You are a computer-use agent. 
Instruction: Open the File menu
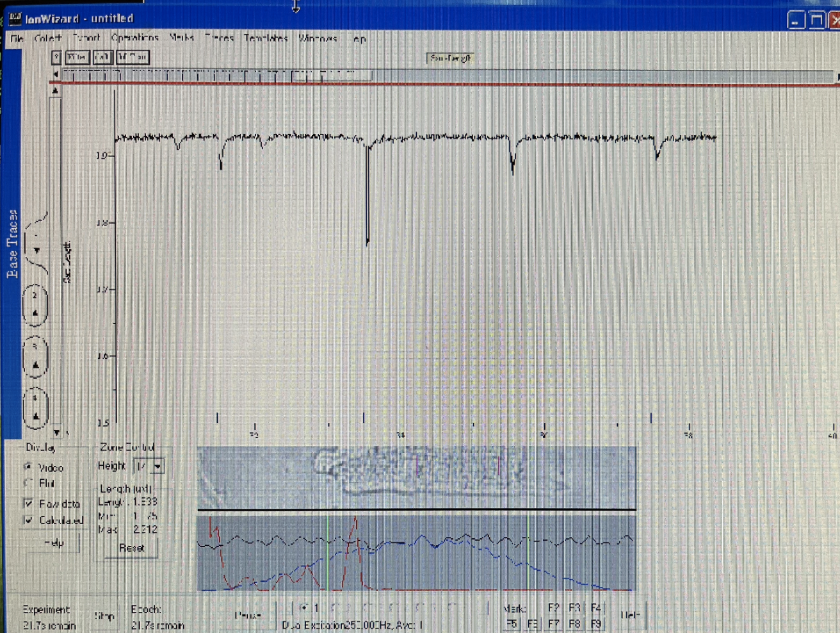[x=17, y=38]
